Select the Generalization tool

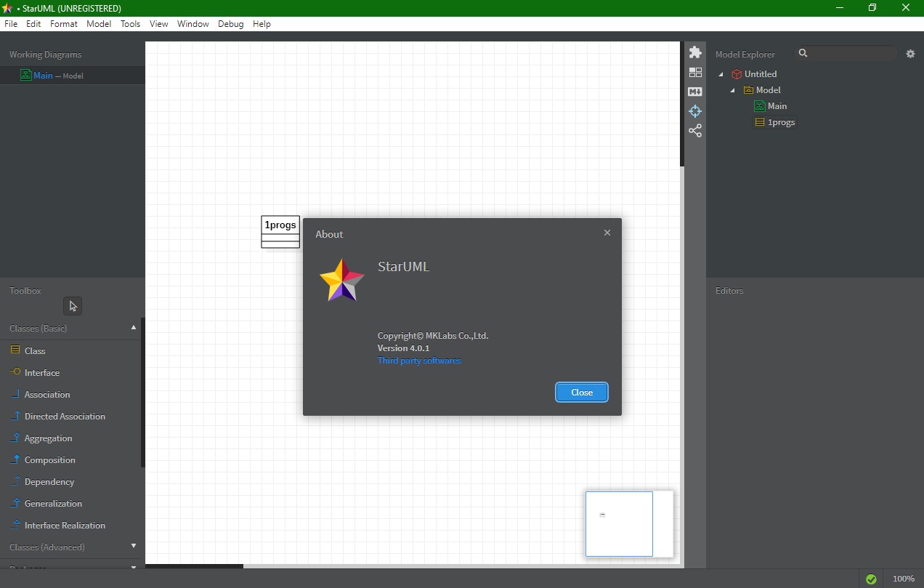(70, 503)
